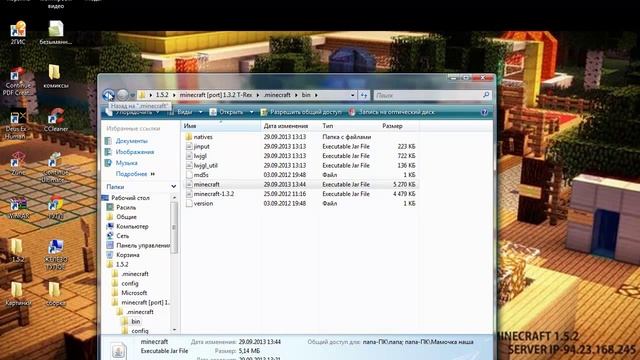Click the CCleaner desktop shortcut
The width and height of the screenshot is (640, 360).
click(56, 120)
